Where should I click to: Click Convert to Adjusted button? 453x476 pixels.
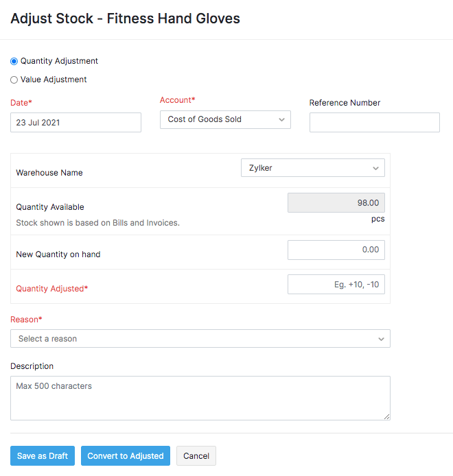click(126, 456)
